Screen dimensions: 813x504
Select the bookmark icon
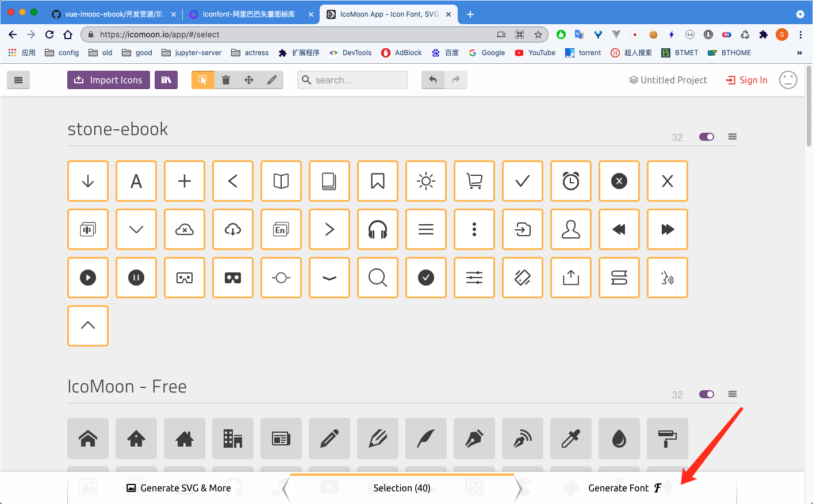(378, 181)
